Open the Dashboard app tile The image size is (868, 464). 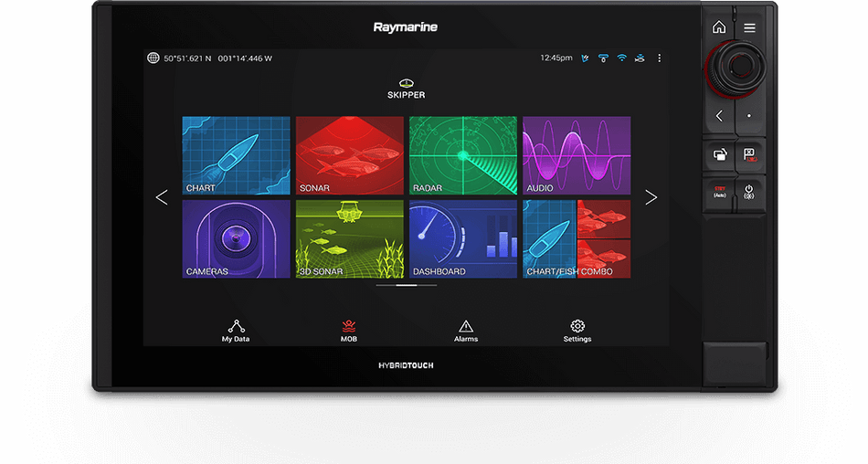[462, 238]
